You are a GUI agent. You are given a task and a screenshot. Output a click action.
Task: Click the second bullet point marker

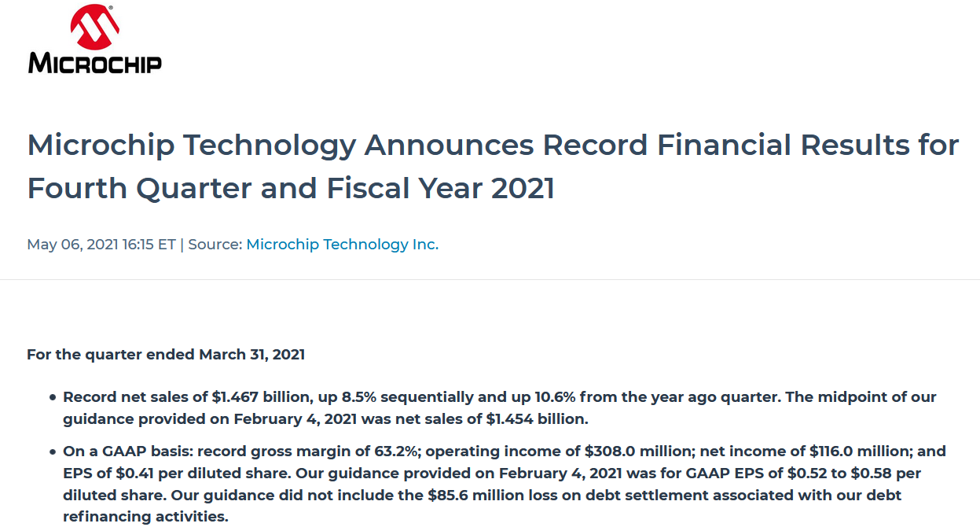(x=53, y=453)
